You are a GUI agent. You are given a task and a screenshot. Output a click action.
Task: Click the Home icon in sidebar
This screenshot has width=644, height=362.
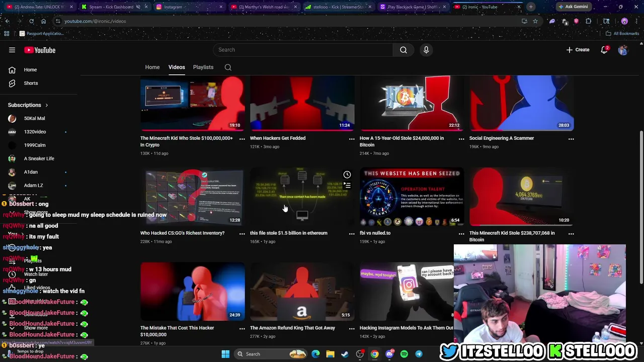12,70
